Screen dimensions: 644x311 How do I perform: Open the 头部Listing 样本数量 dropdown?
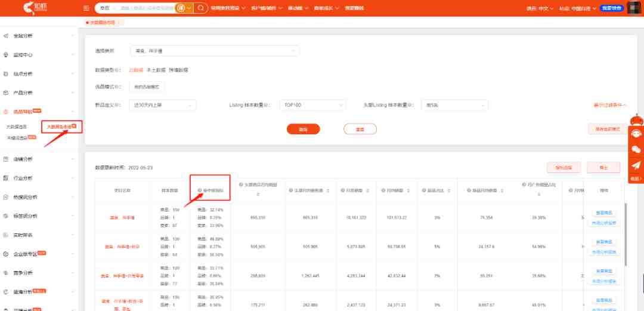tap(454, 105)
